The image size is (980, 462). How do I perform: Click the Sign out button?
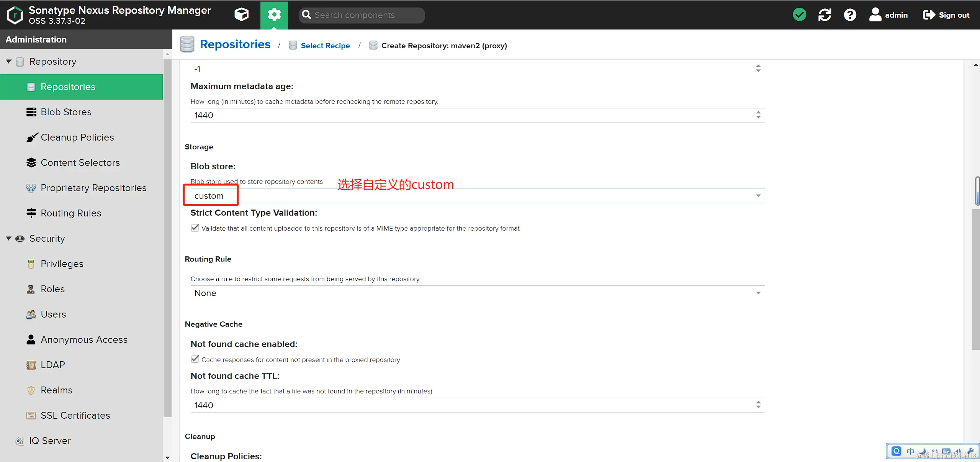[x=946, y=15]
